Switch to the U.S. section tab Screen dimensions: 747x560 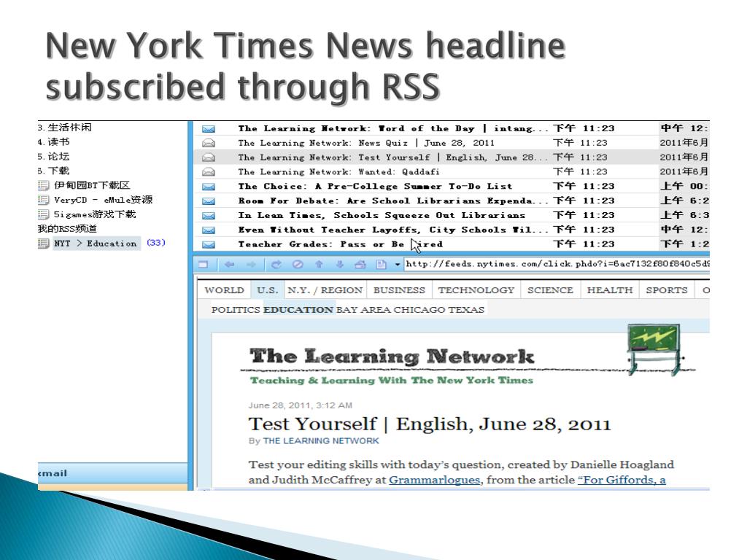coord(267,290)
